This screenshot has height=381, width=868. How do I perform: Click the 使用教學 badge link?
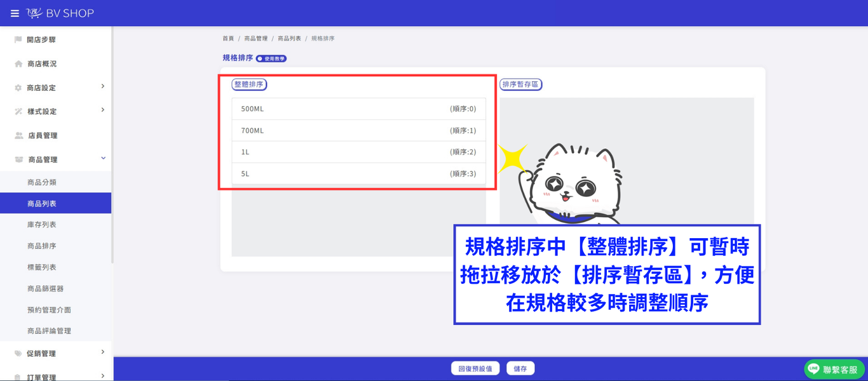click(x=271, y=58)
